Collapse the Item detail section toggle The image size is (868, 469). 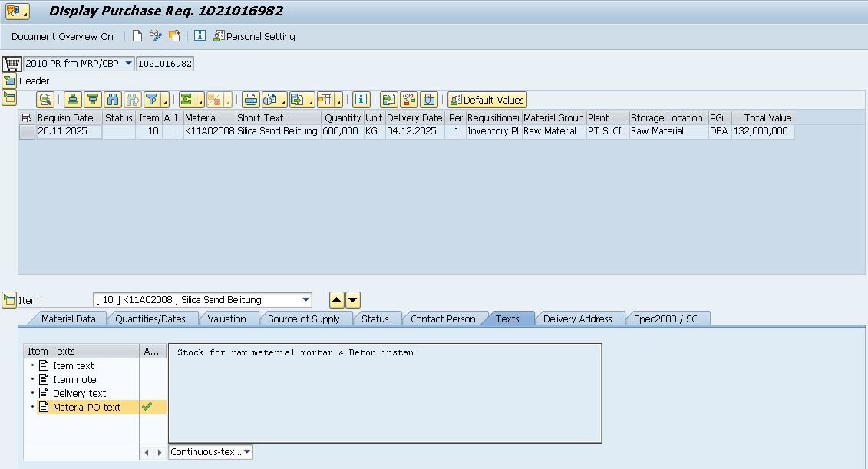pyautogui.click(x=9, y=300)
